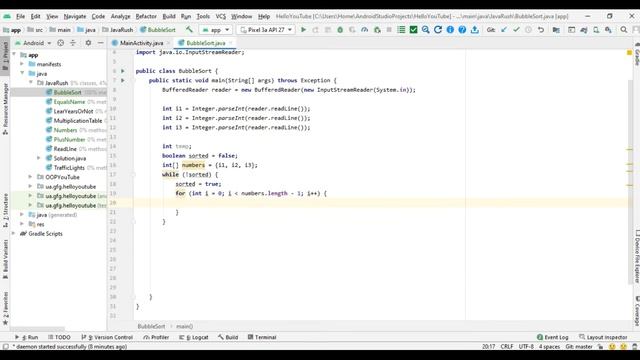The width and height of the screenshot is (640, 360).
Task: Toggle the Gradle side panel button
Action: coord(636,53)
